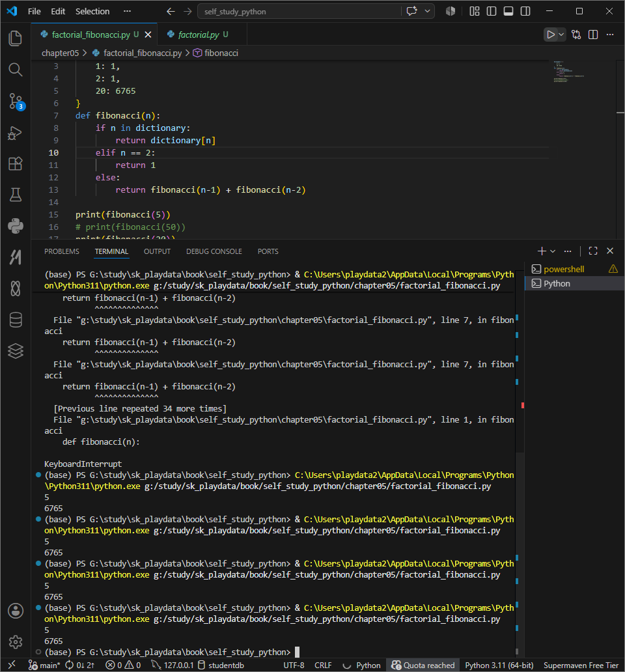Split the editor to the right
Screen dimensions: 625x672
593,35
